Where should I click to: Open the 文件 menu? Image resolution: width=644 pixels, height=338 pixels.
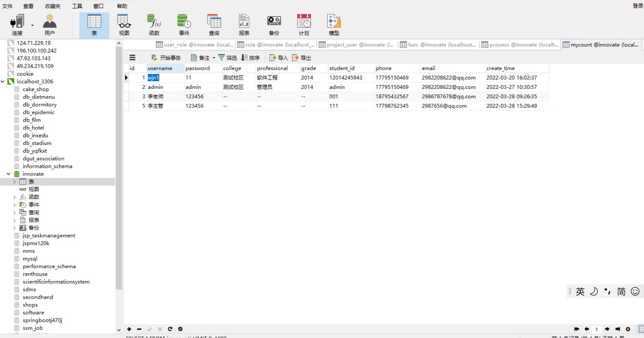(7, 6)
